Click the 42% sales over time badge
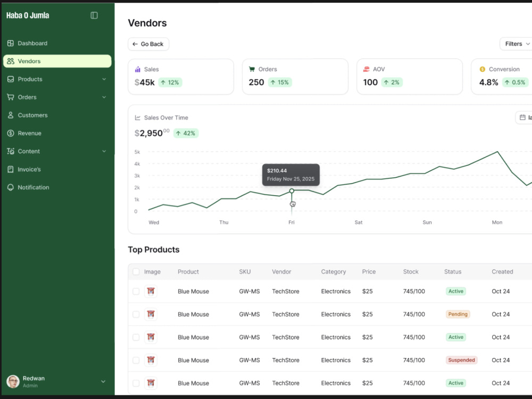The height and width of the screenshot is (399, 532). 186,134
